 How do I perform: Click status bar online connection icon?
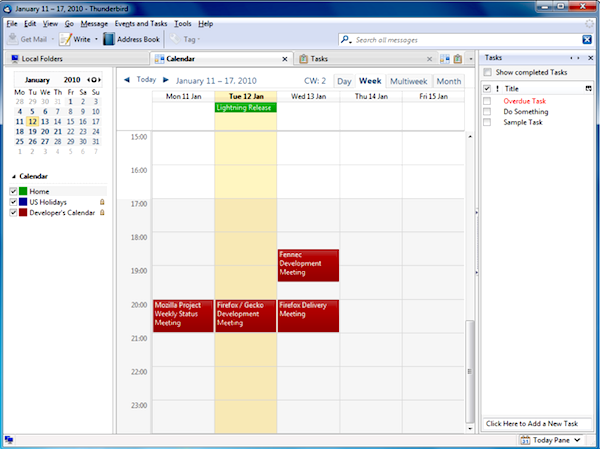(x=9, y=440)
